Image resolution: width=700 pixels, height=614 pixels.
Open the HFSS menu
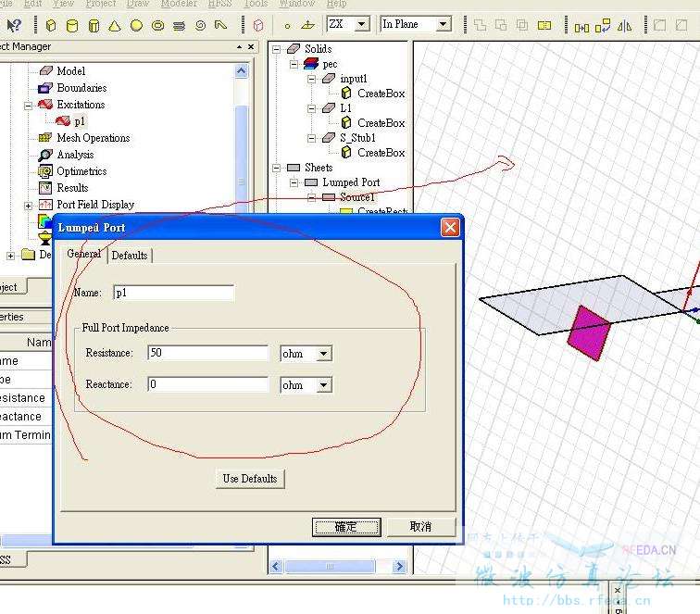click(x=220, y=4)
